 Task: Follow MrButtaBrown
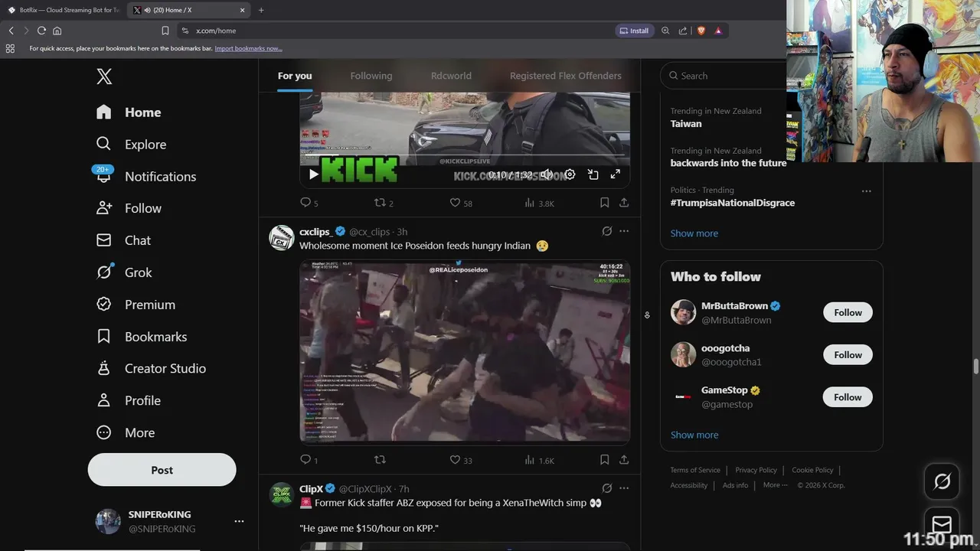848,312
